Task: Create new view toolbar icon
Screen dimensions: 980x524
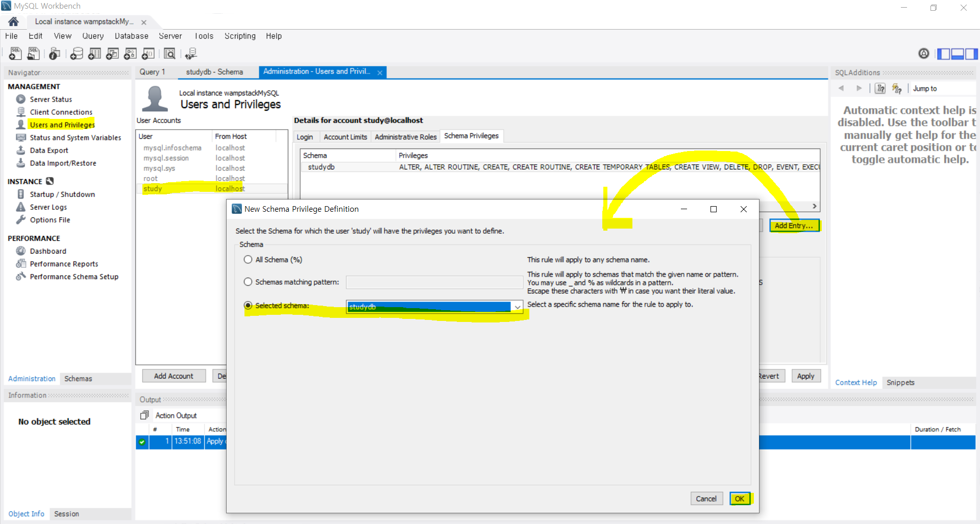Action: click(x=112, y=54)
